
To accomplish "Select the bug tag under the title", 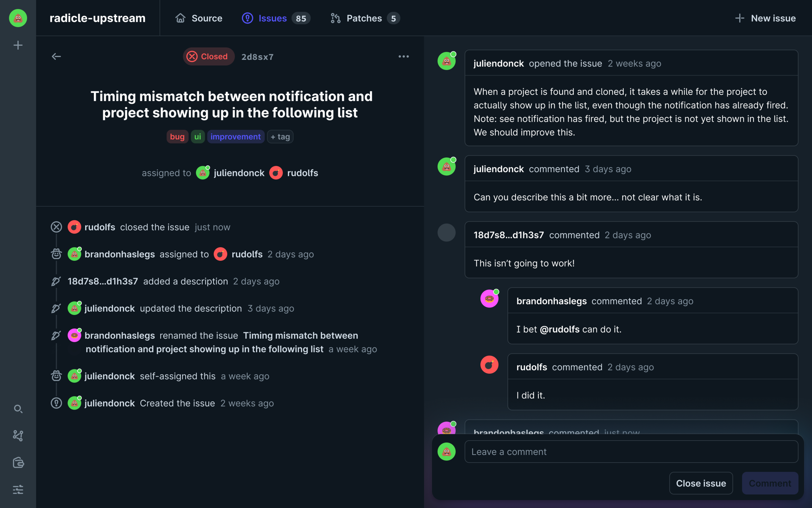I will point(177,137).
